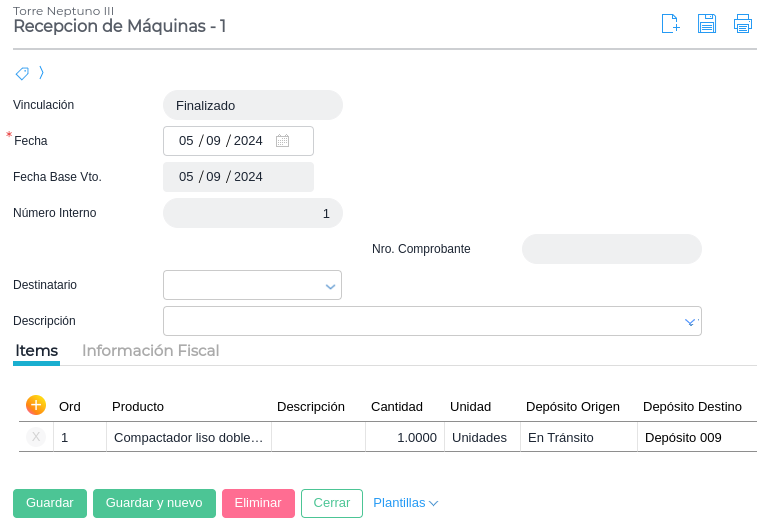
Task: Switch to Información Fiscal tab
Action: pos(150,351)
